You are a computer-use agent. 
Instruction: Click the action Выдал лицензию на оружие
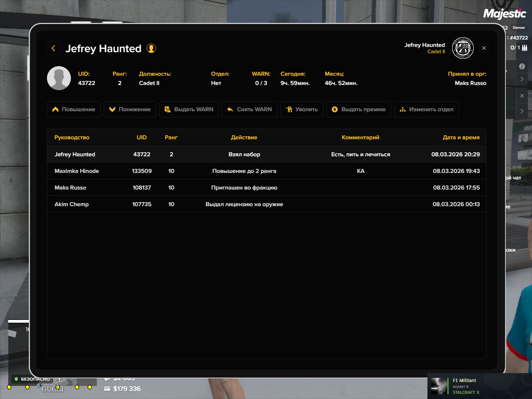[x=244, y=204]
